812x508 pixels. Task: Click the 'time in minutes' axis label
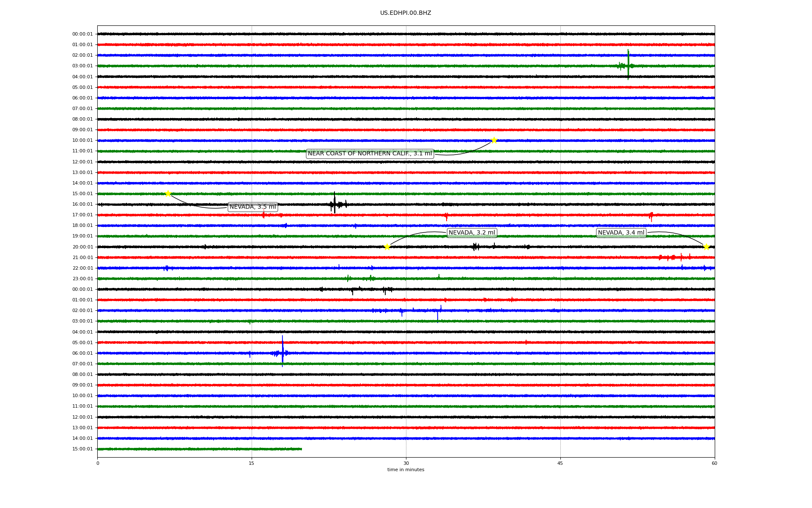point(405,470)
